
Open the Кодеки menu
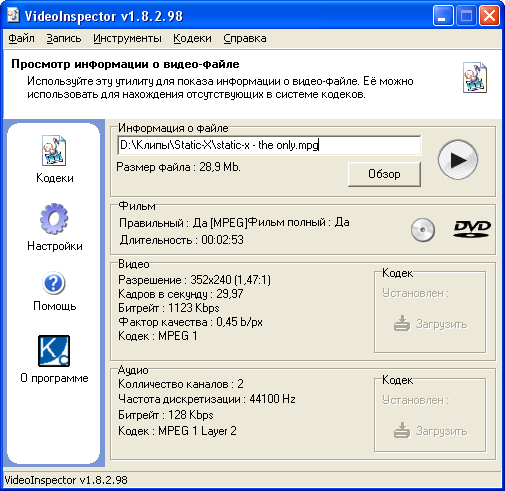click(x=192, y=38)
